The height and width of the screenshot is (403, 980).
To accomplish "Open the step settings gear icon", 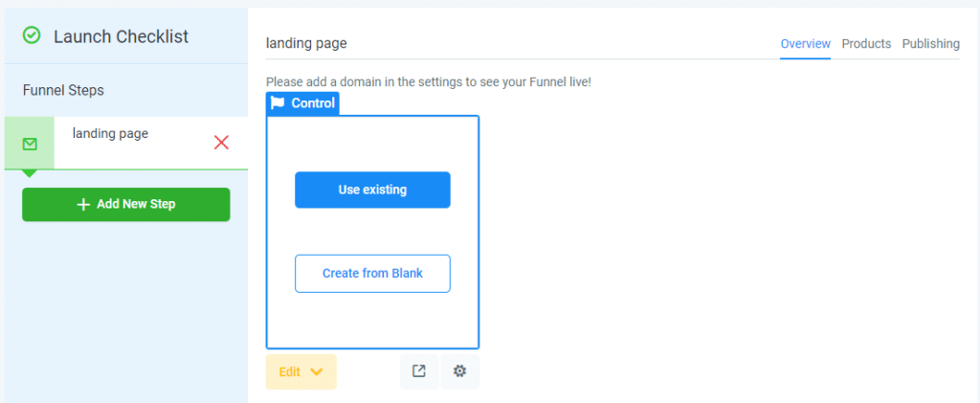I will point(460,371).
